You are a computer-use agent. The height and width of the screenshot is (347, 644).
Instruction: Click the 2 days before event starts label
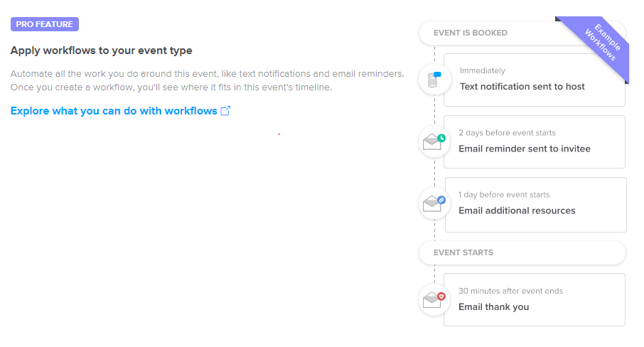(x=507, y=133)
